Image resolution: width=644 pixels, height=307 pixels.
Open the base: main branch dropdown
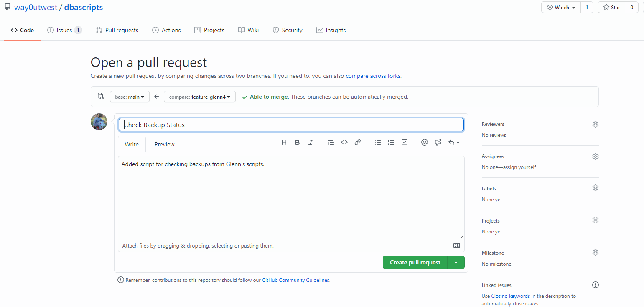130,97
